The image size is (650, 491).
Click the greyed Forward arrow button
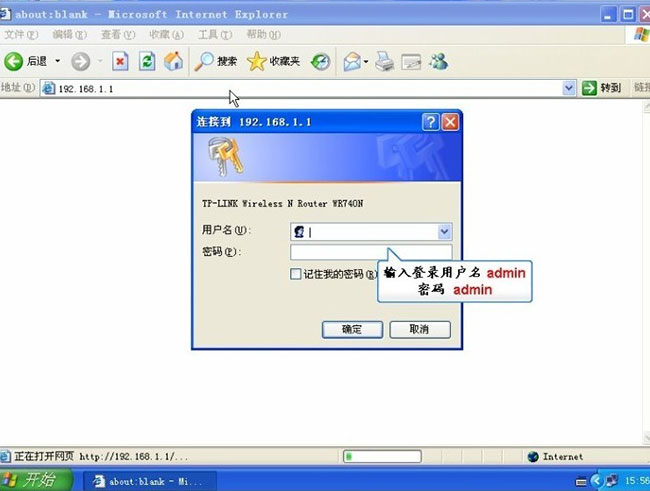[80, 62]
